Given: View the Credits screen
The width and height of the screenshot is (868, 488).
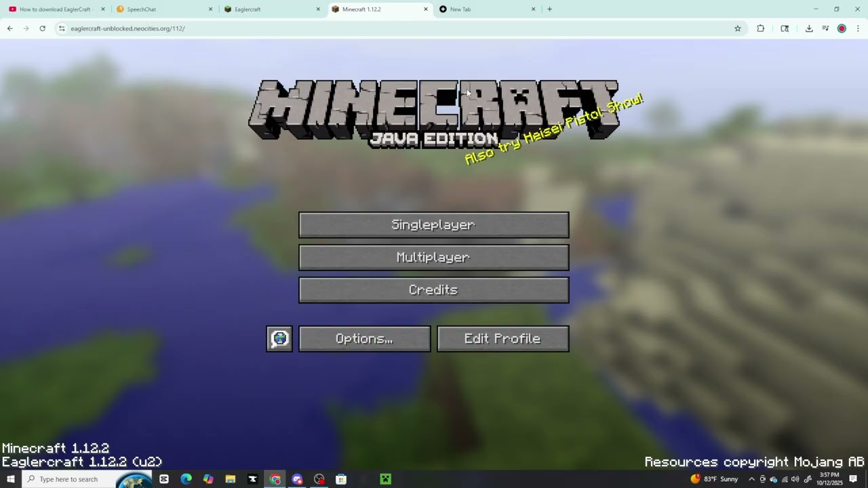Looking at the screenshot, I should click(434, 290).
